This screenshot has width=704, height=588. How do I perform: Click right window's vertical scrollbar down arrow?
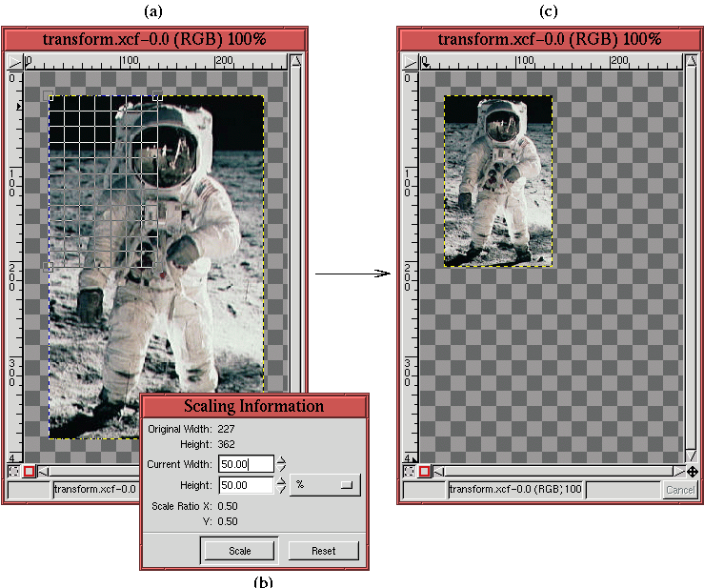point(692,456)
